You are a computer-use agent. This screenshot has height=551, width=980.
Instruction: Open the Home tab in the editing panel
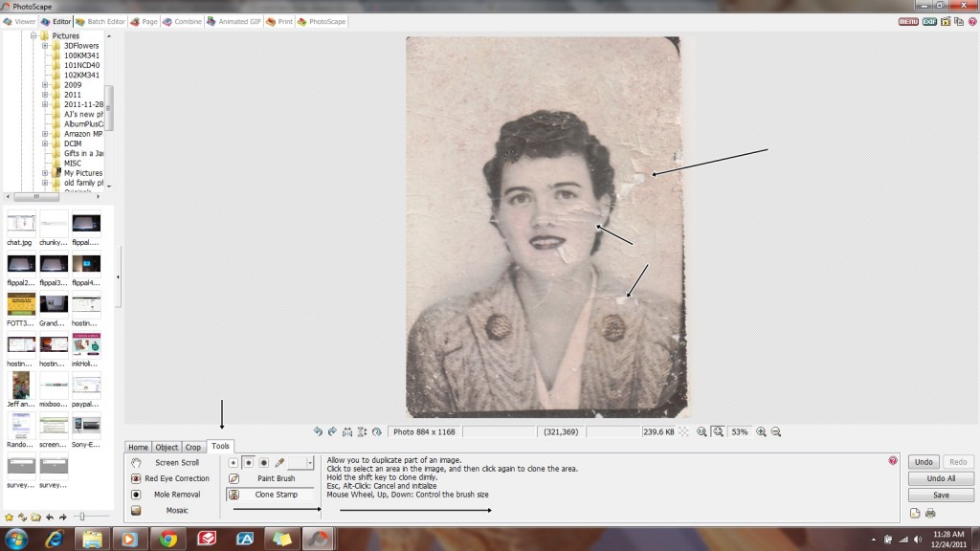[x=138, y=446]
